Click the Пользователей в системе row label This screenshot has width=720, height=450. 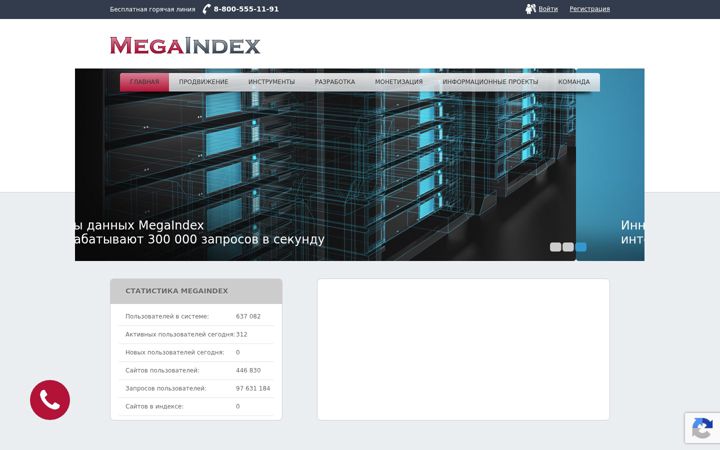[167, 316]
